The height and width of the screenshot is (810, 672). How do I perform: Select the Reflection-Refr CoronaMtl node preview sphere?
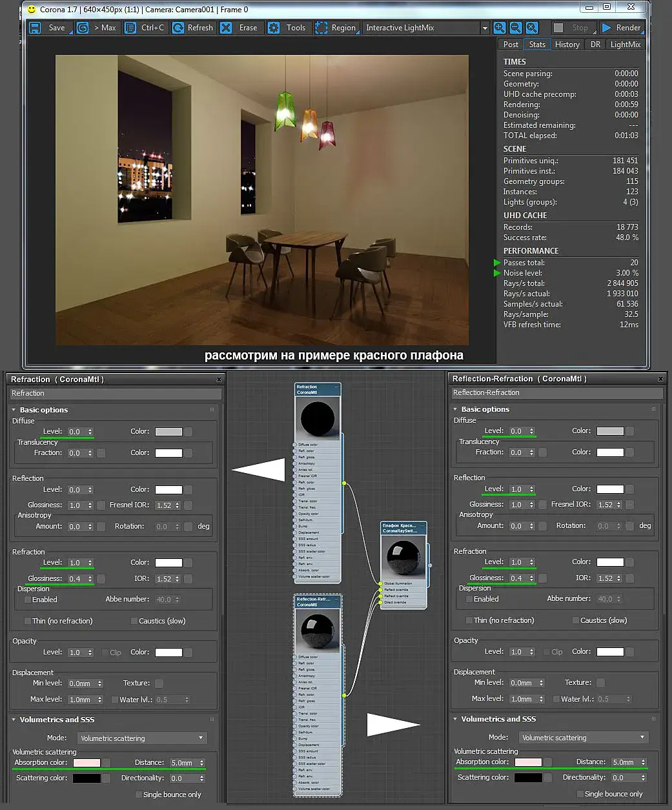pos(318,631)
